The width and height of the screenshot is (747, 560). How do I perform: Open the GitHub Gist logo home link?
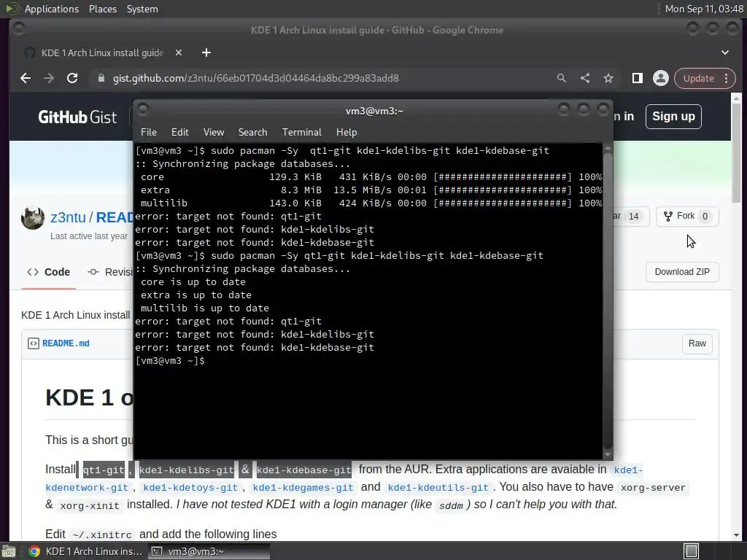(x=77, y=117)
